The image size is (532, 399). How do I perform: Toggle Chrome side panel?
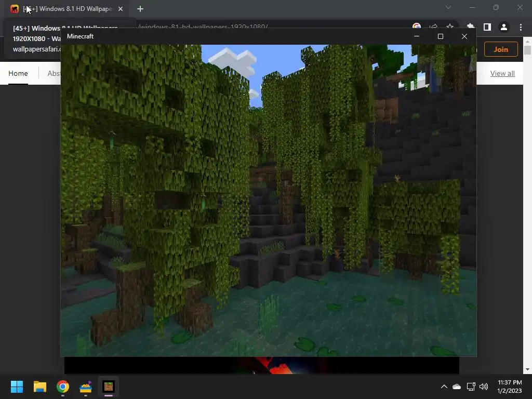487,27
